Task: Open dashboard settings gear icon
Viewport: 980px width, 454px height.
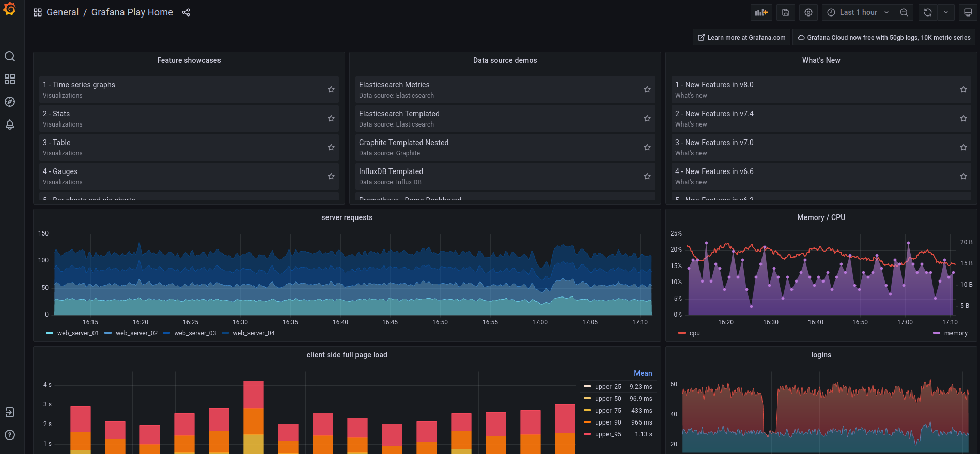Action: (x=808, y=12)
